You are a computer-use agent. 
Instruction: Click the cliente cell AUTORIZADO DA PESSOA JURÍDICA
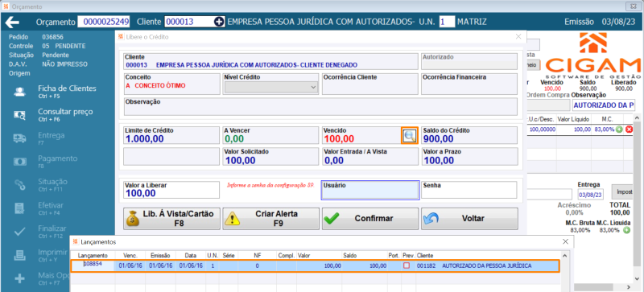click(487, 265)
